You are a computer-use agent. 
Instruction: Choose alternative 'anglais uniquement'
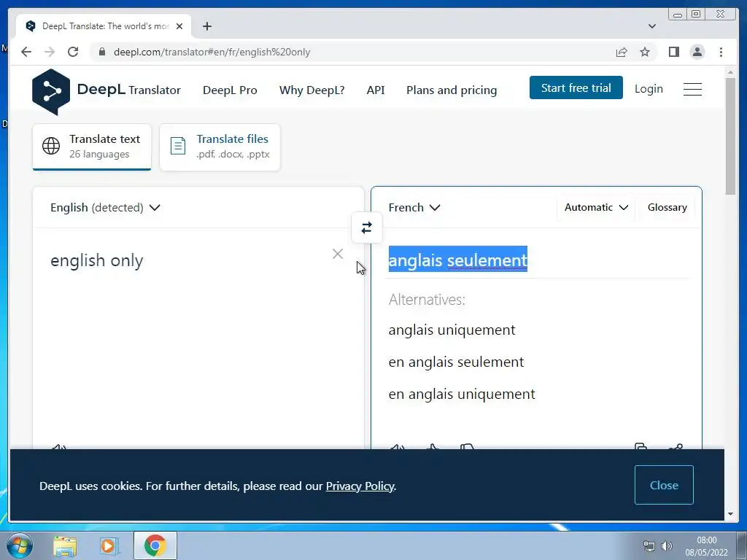[x=452, y=330]
